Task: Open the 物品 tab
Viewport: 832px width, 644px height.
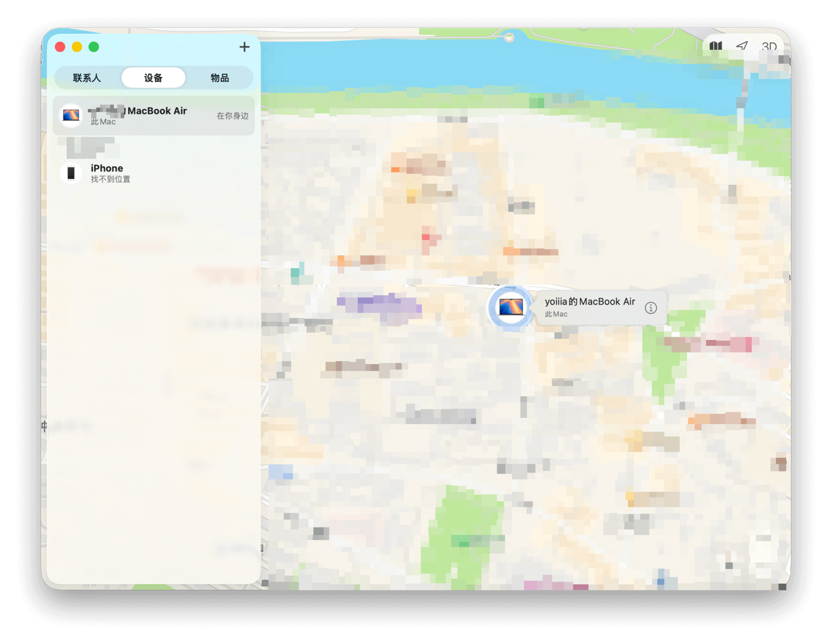Action: 219,78
